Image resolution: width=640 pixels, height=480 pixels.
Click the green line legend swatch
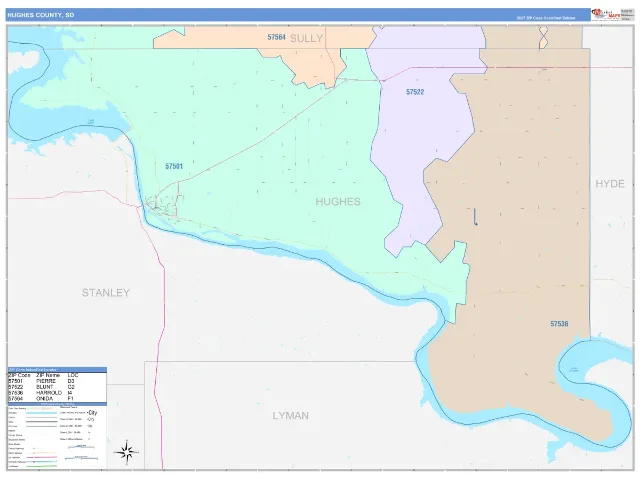[x=42, y=466]
